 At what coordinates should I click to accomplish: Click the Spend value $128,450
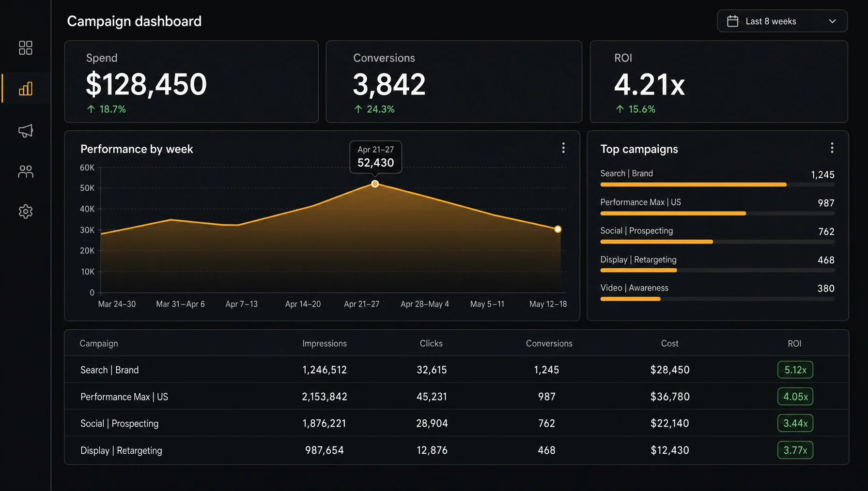(146, 84)
